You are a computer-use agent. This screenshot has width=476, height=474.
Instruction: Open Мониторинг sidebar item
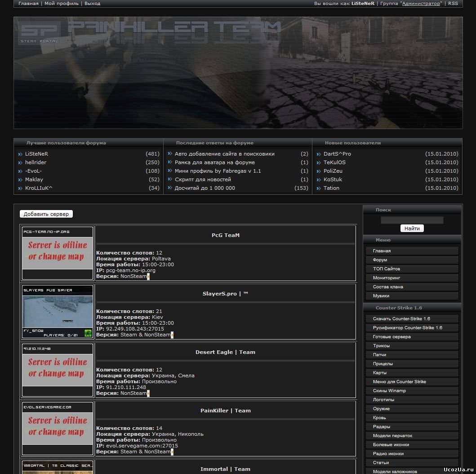pyautogui.click(x=412, y=278)
